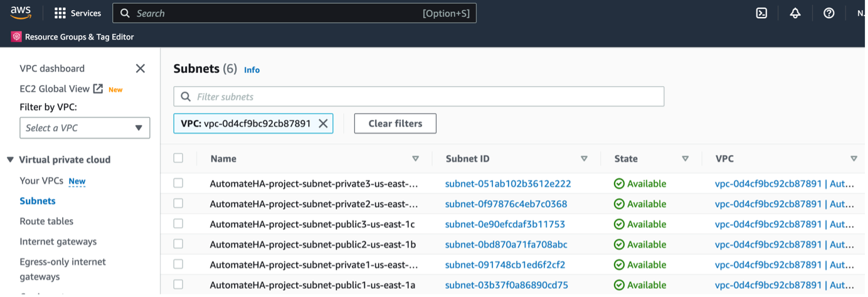Open the Info link beside Subnets
Viewport: 868px width, 297px height.
(x=251, y=70)
